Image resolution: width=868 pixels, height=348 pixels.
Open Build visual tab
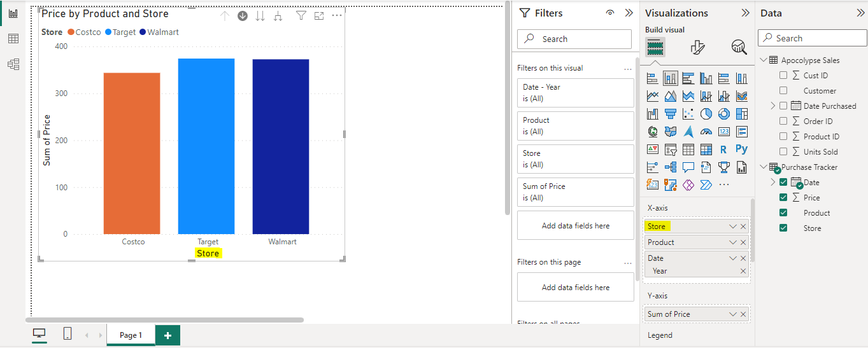pyautogui.click(x=655, y=47)
